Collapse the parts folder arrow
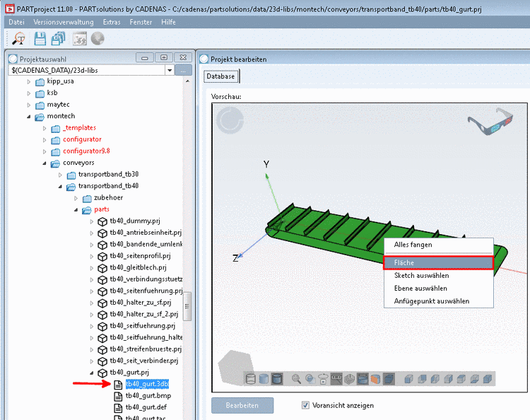This screenshot has width=530, height=420. [76, 210]
